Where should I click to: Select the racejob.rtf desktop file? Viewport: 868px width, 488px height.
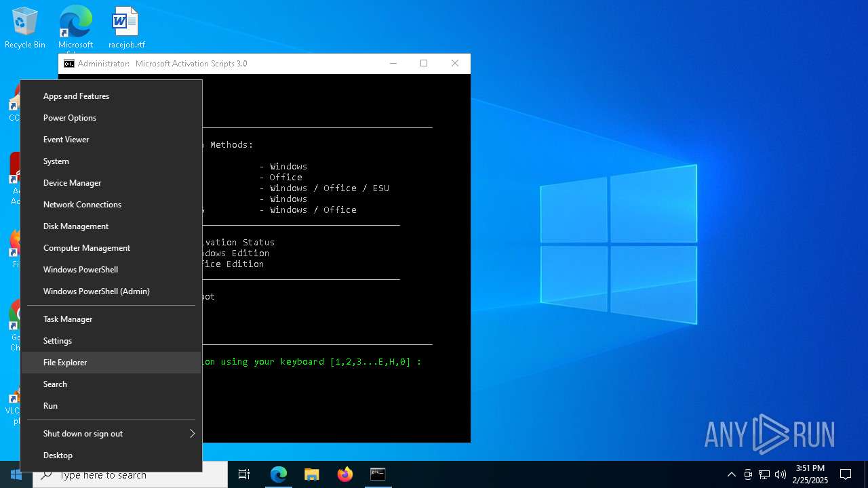tap(127, 28)
